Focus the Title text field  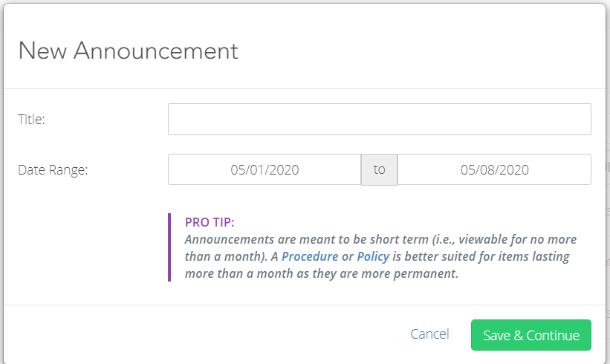pyautogui.click(x=380, y=119)
